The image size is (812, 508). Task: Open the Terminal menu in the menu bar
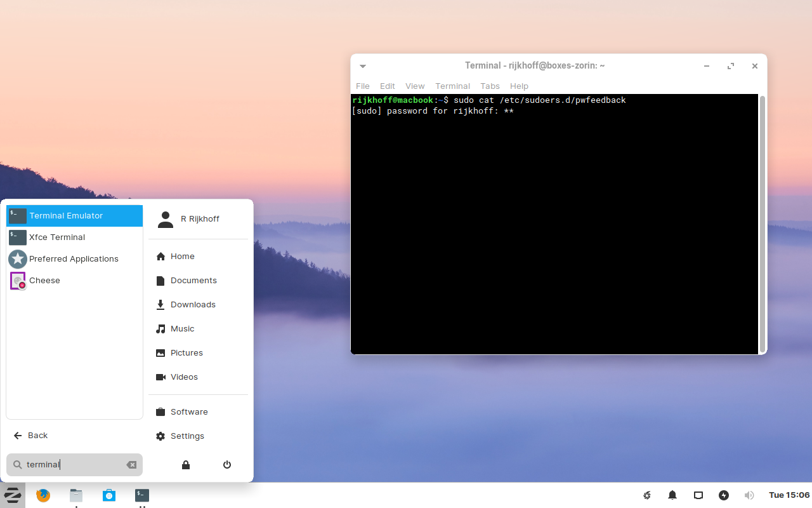click(452, 86)
